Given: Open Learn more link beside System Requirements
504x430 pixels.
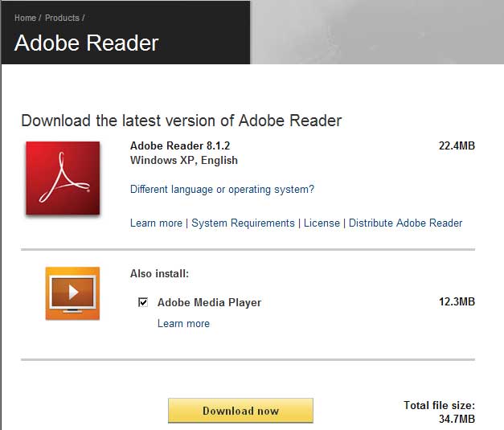Looking at the screenshot, I should coord(156,223).
